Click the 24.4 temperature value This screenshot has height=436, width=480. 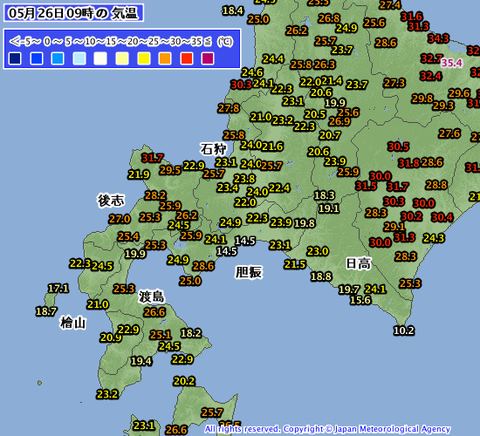pyautogui.click(x=273, y=59)
